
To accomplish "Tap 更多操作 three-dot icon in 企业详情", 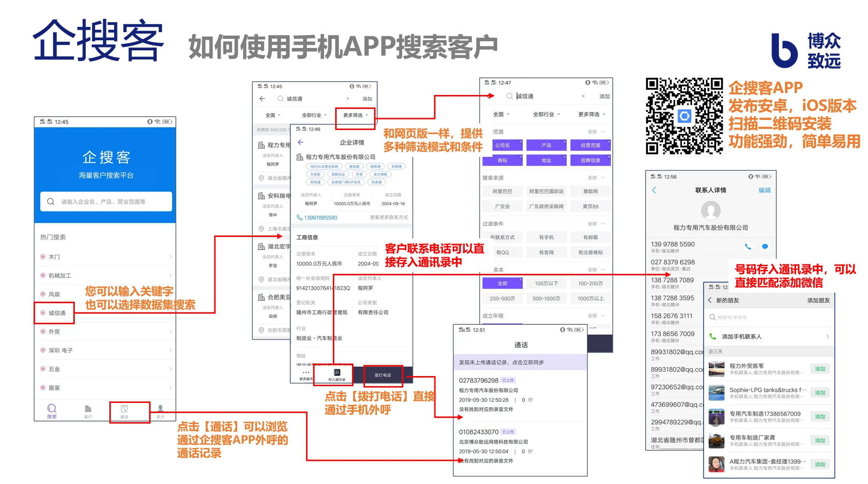I will pyautogui.click(x=306, y=372).
